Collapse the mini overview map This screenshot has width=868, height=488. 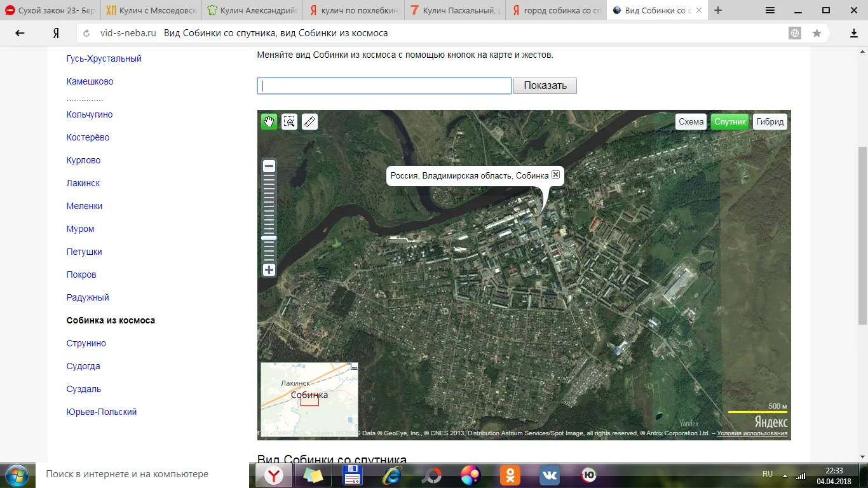355,367
